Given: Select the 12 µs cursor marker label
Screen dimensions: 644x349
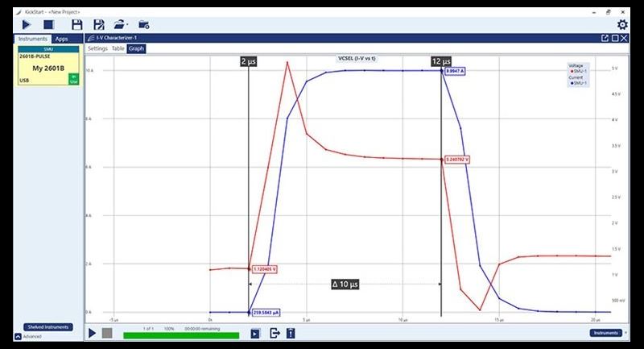Looking at the screenshot, I should pyautogui.click(x=441, y=61).
